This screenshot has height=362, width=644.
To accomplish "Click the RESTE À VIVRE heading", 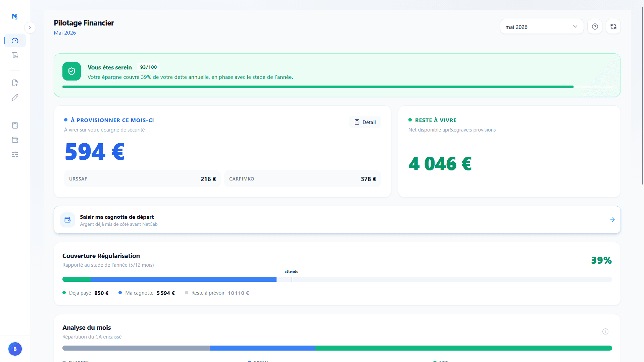I will tap(436, 120).
